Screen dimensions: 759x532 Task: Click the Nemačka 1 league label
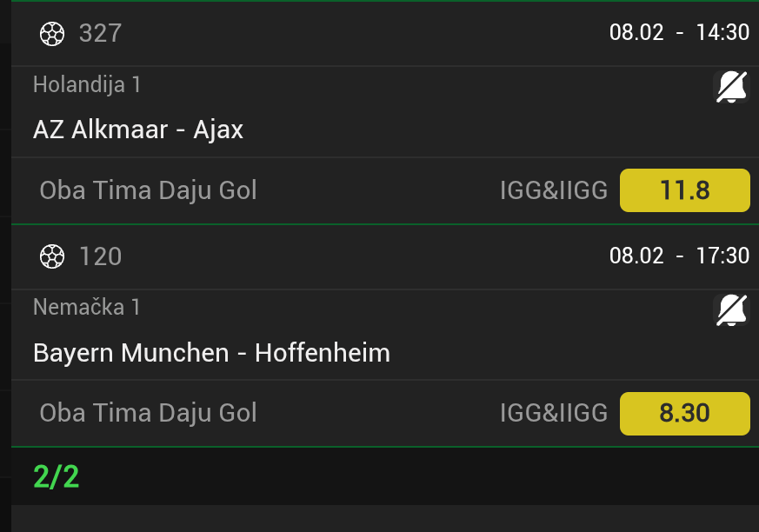tap(86, 307)
